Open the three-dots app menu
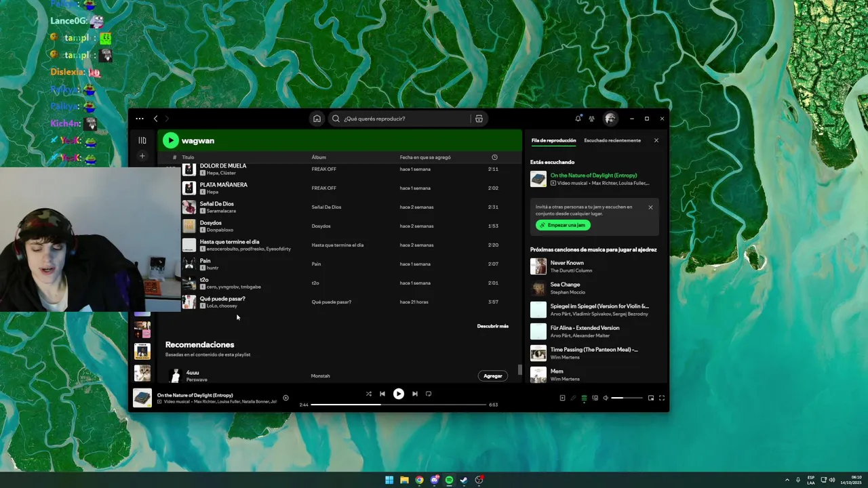This screenshot has height=488, width=868. 139,119
